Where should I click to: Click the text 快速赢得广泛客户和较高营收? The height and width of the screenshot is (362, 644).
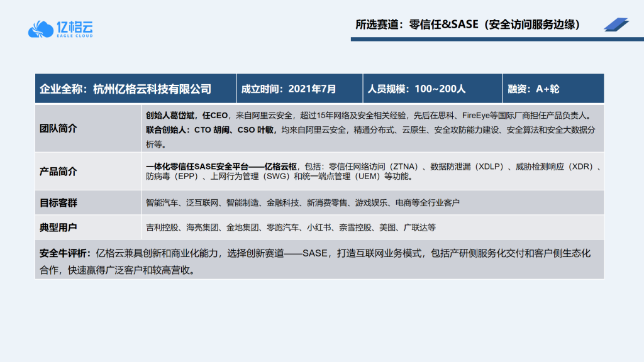click(x=128, y=270)
